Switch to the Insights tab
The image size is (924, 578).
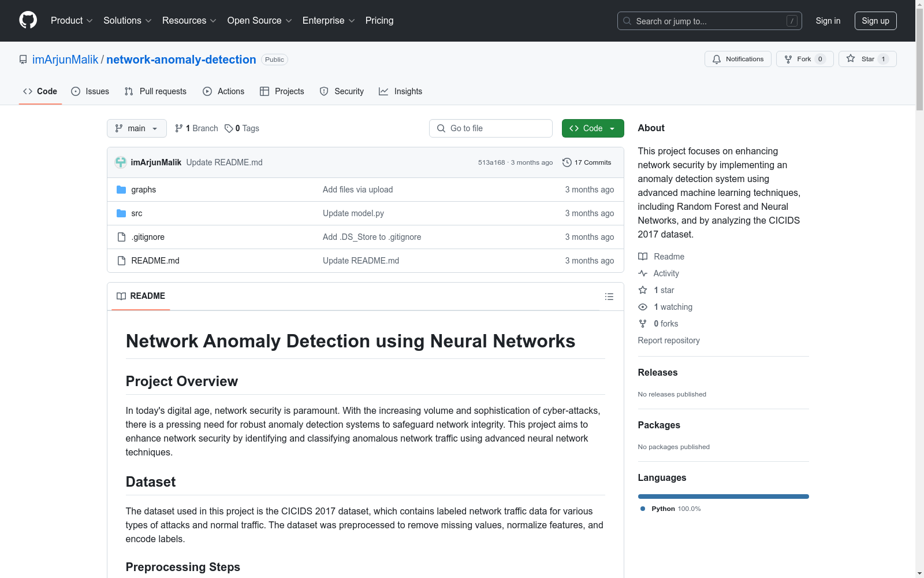pyautogui.click(x=401, y=91)
